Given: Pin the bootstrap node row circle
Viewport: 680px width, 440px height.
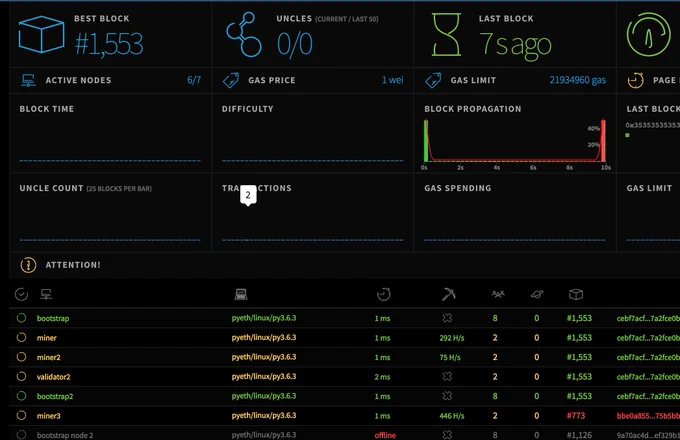Looking at the screenshot, I should click(x=21, y=318).
